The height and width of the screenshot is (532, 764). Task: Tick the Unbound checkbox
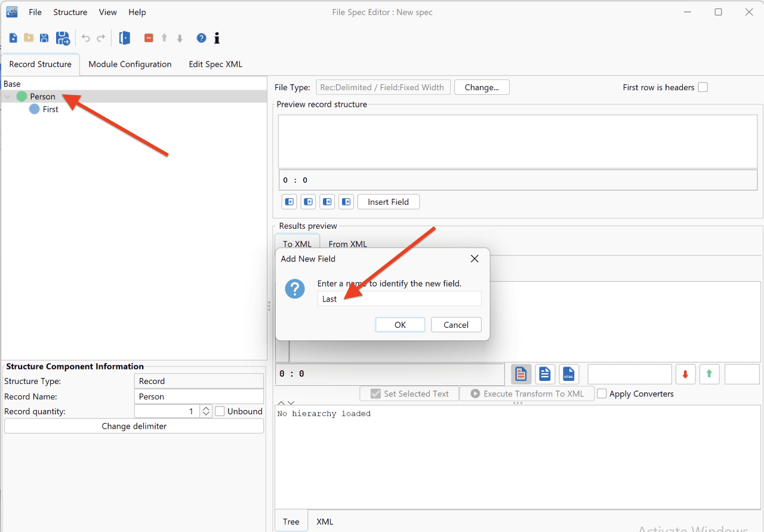(220, 411)
